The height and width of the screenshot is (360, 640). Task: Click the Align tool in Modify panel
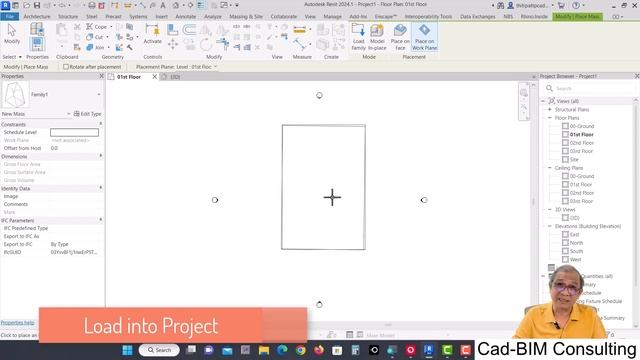point(173,29)
